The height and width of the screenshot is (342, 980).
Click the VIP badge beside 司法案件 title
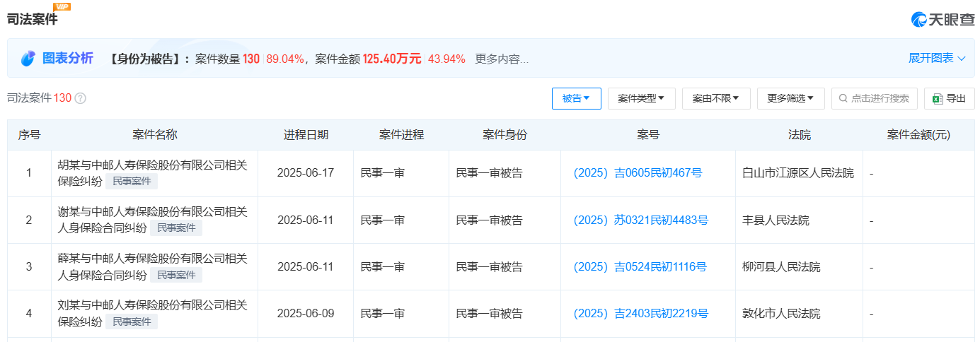[x=62, y=6]
